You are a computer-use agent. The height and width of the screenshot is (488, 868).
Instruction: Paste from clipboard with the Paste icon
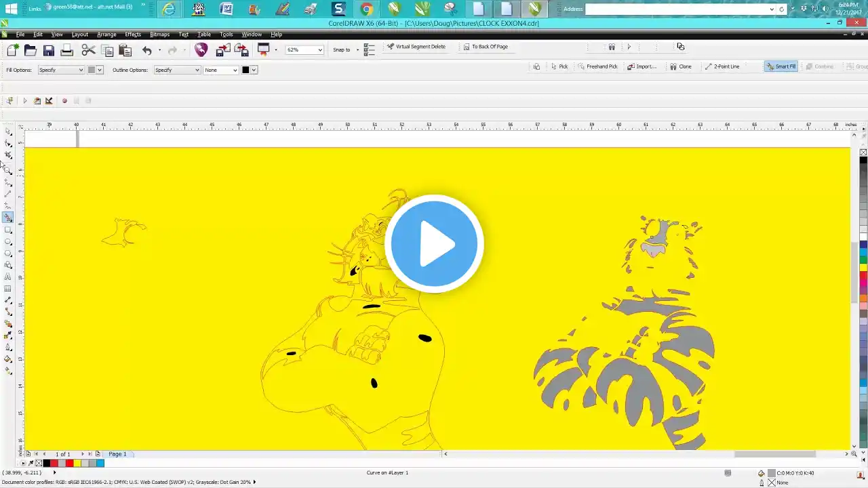pos(125,49)
